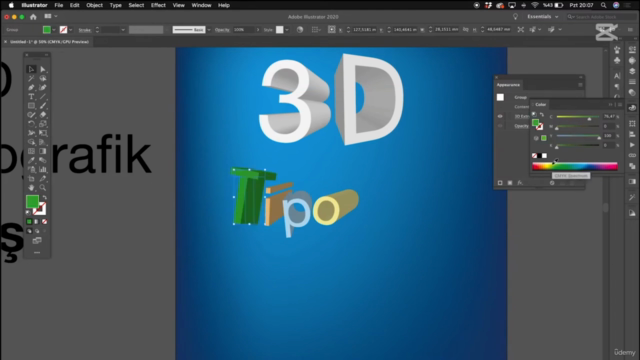Pick the Rotate tool
The width and height of the screenshot is (640, 360).
tap(31, 124)
